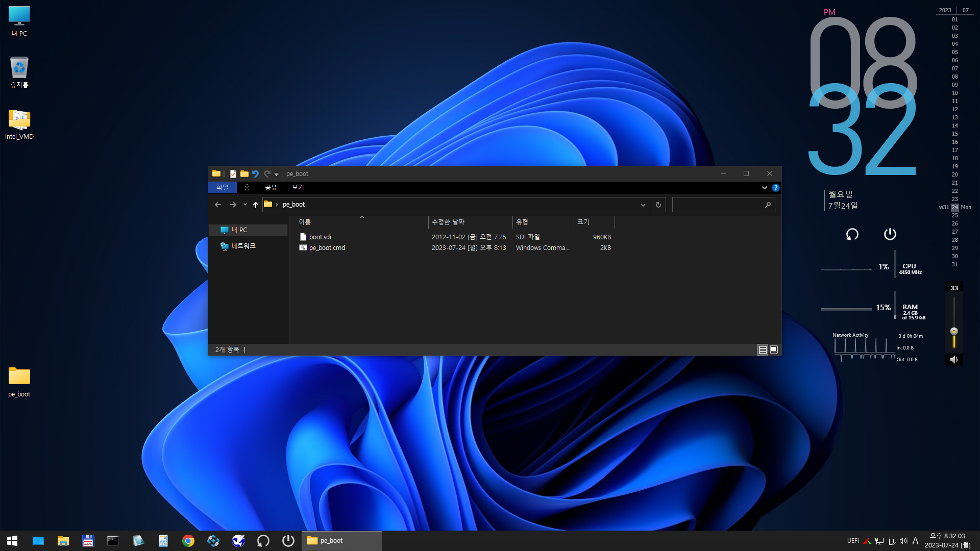Click the USB safely remove tray icon
This screenshot has height=551, width=980.
[892, 541]
